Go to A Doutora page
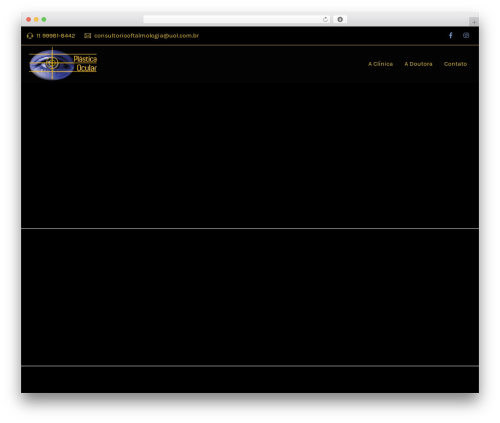Image resolution: width=500 pixels, height=423 pixels. pos(418,64)
